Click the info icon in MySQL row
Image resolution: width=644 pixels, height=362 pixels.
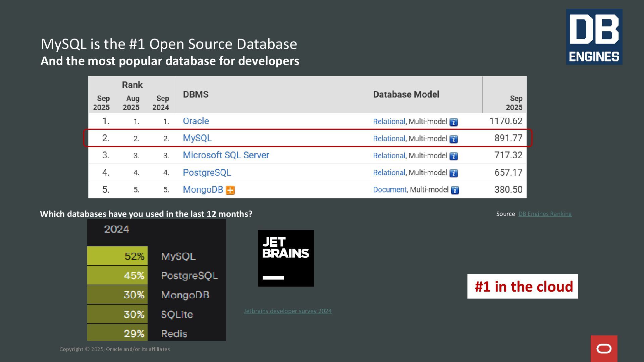pos(453,139)
